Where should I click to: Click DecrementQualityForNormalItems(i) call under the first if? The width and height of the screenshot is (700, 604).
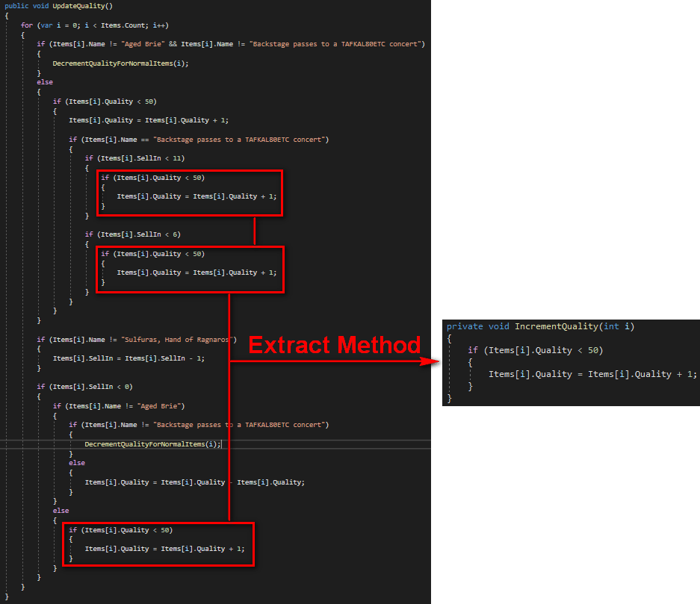pos(120,63)
